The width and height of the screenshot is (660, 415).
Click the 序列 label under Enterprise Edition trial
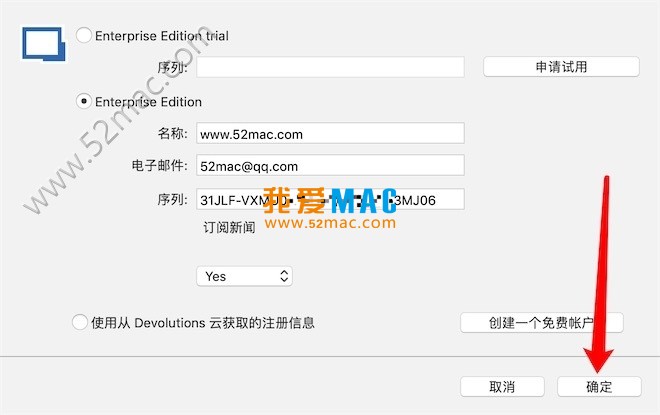click(x=172, y=67)
